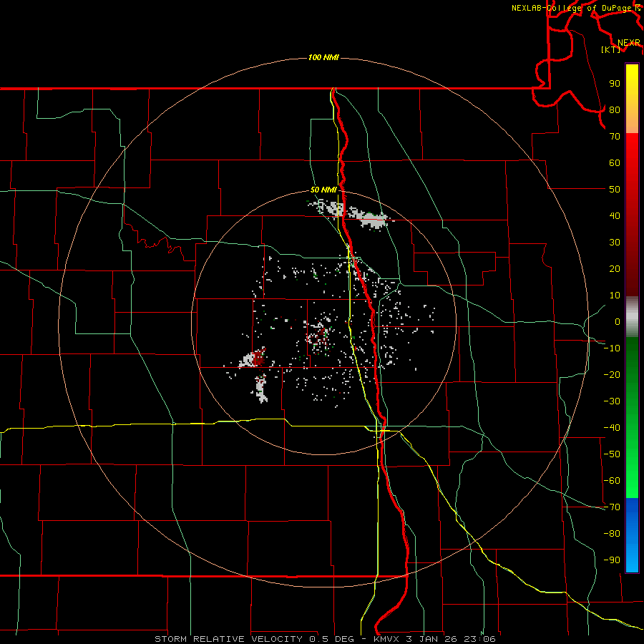Click the positive "30" scale label
The width and height of the screenshot is (644, 644).
point(615,243)
